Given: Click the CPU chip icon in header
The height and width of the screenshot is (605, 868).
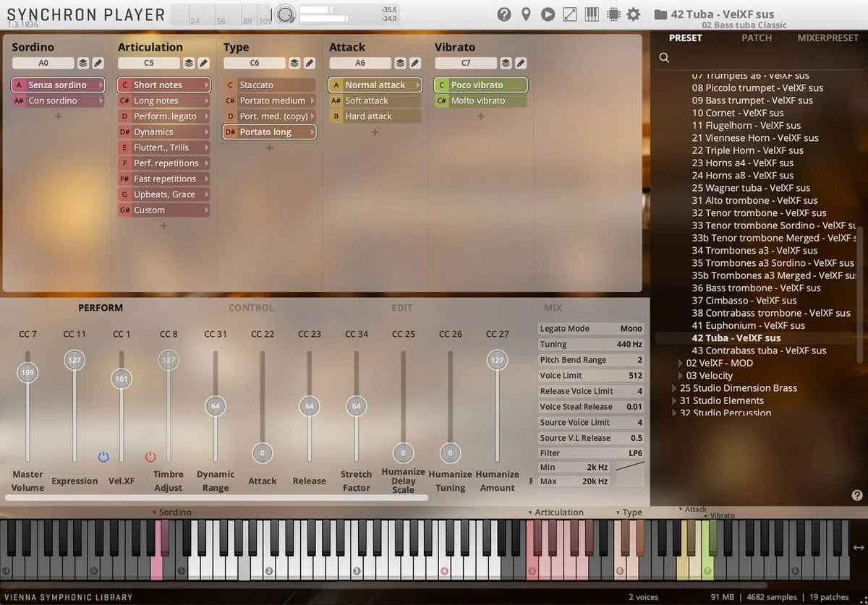Looking at the screenshot, I should pyautogui.click(x=613, y=14).
